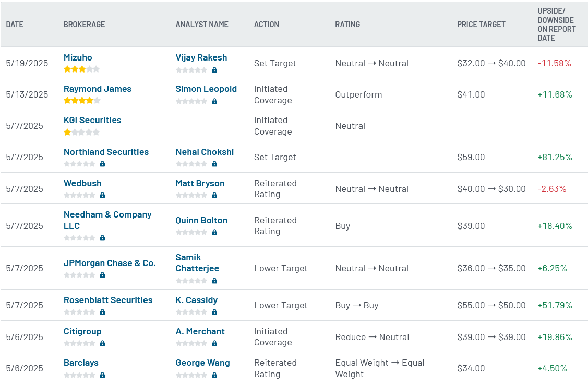Sort by the Price Target column header

pos(481,25)
